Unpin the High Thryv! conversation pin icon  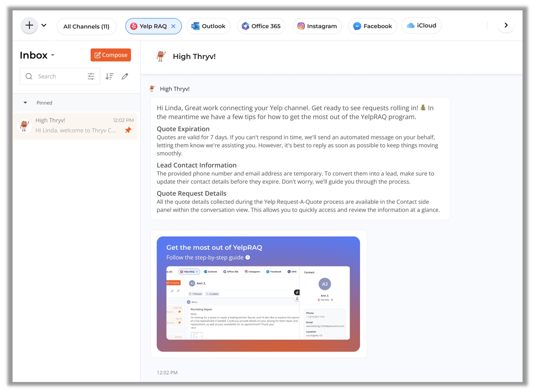tap(128, 130)
